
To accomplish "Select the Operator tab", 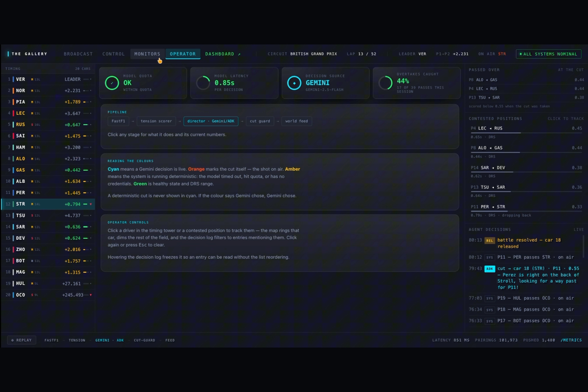I will 183,54.
